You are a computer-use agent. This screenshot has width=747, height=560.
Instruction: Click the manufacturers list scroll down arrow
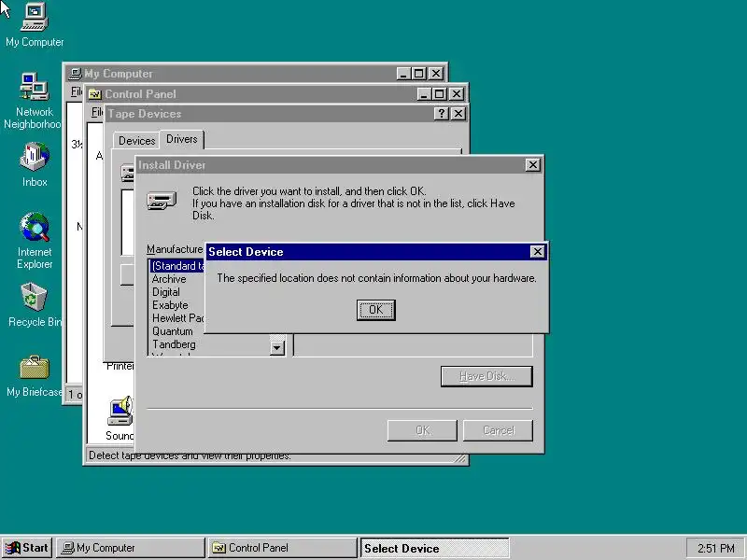(x=277, y=348)
